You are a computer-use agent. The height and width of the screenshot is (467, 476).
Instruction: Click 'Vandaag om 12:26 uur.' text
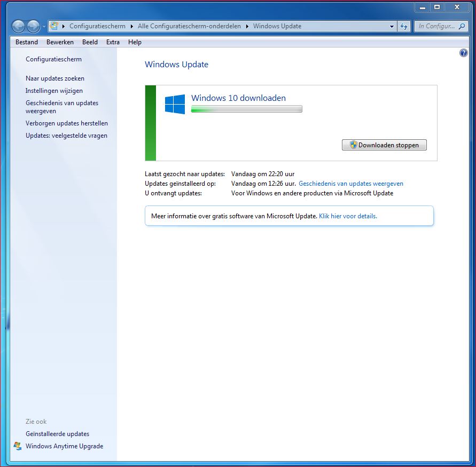pos(263,184)
